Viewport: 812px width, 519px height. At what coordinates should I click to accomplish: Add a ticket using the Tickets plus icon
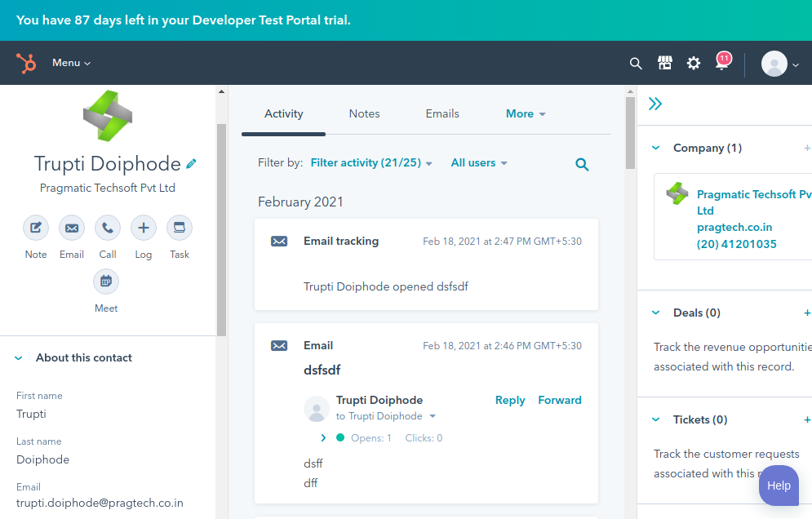[x=807, y=419]
